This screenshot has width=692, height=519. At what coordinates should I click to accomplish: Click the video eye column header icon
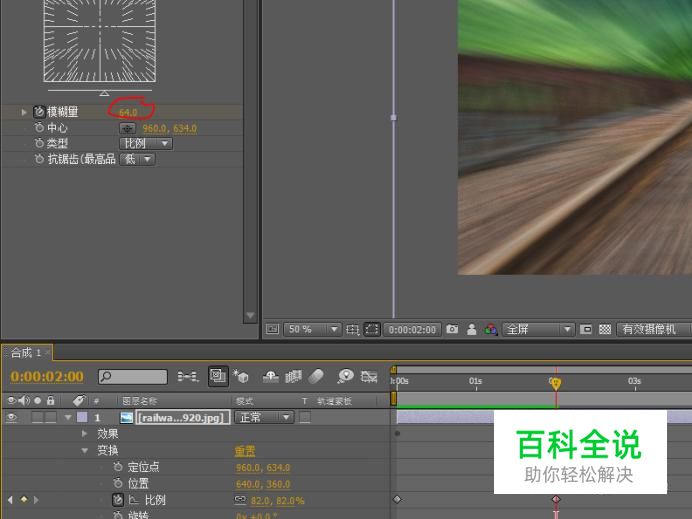[12, 401]
